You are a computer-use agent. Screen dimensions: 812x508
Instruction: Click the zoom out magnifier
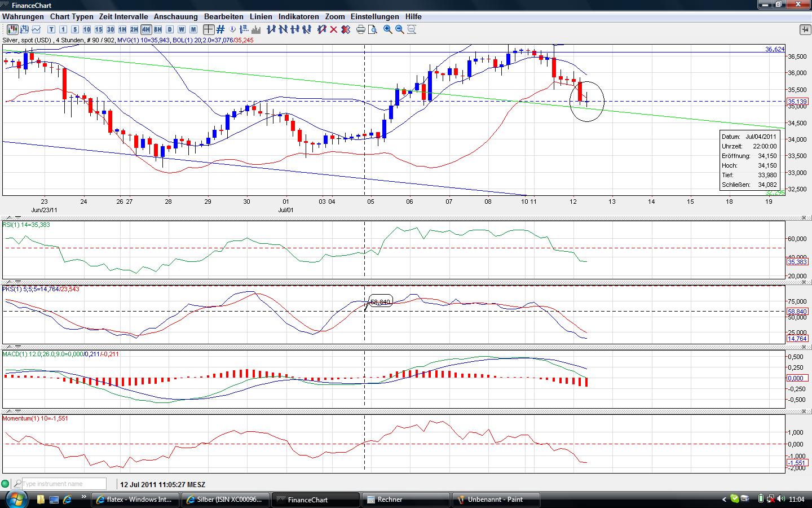point(400,29)
